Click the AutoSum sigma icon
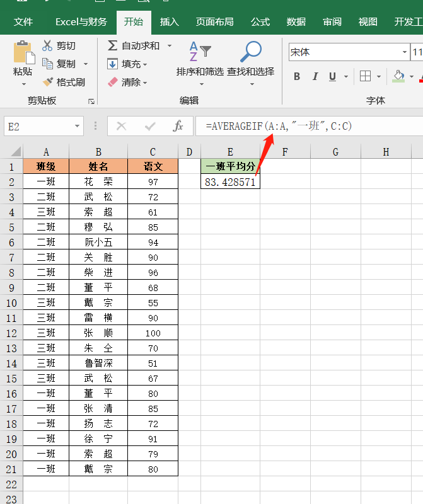 112,45
